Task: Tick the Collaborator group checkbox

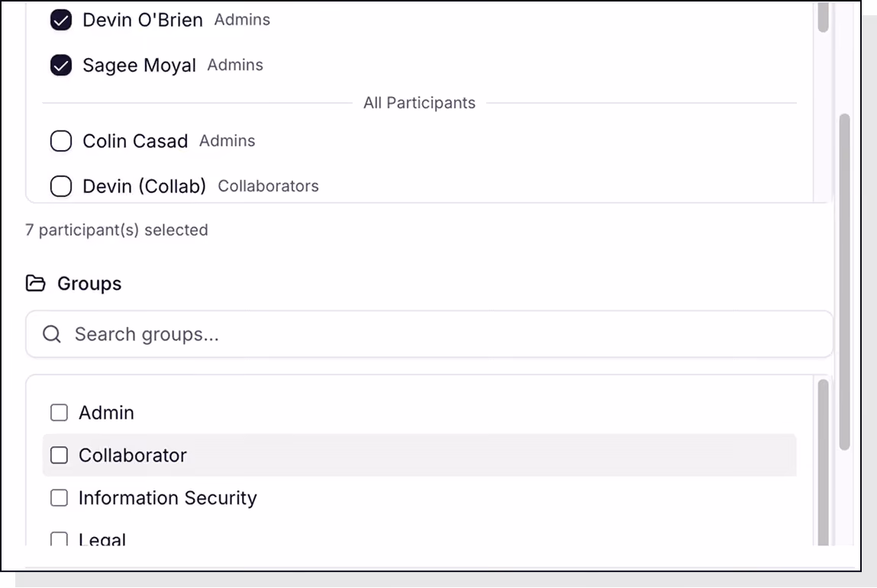Action: [x=60, y=455]
